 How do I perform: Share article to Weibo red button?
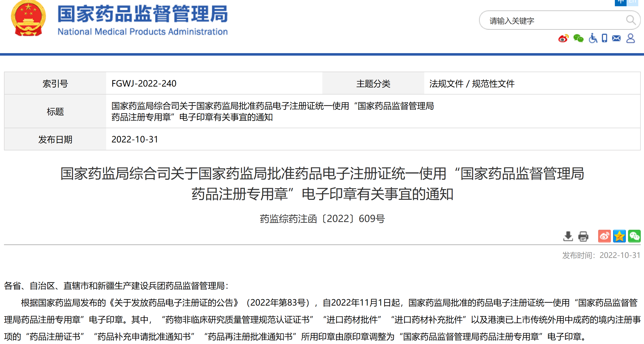604,236
